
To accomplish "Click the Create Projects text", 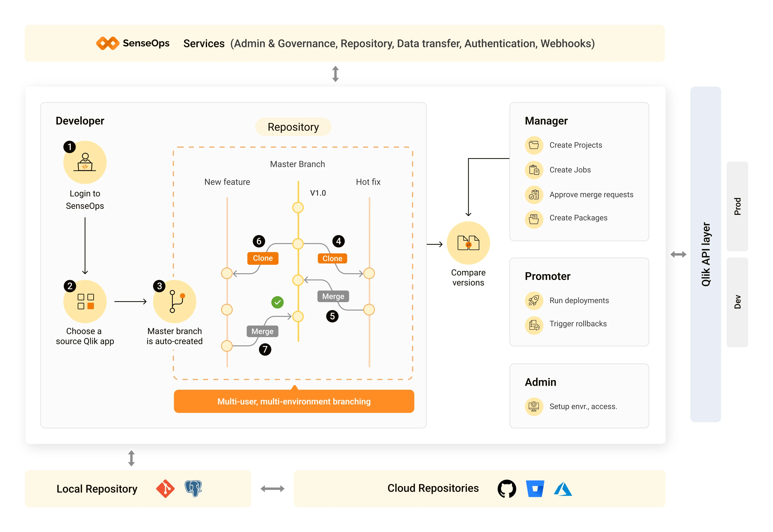I will 575,145.
